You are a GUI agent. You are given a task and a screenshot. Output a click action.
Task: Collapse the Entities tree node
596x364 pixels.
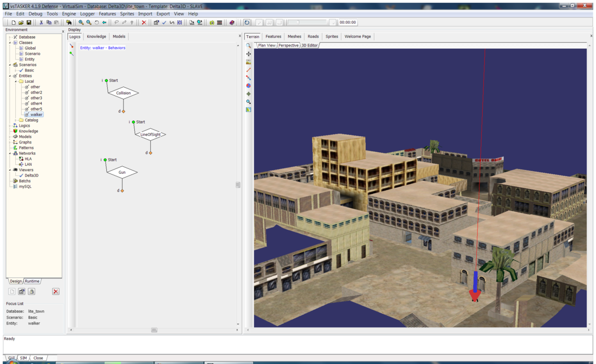tap(10, 76)
